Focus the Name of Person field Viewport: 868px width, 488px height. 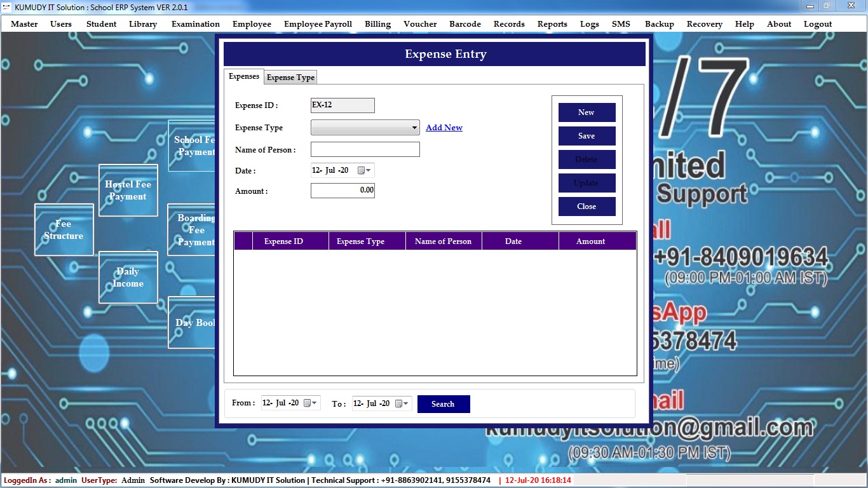pos(365,150)
